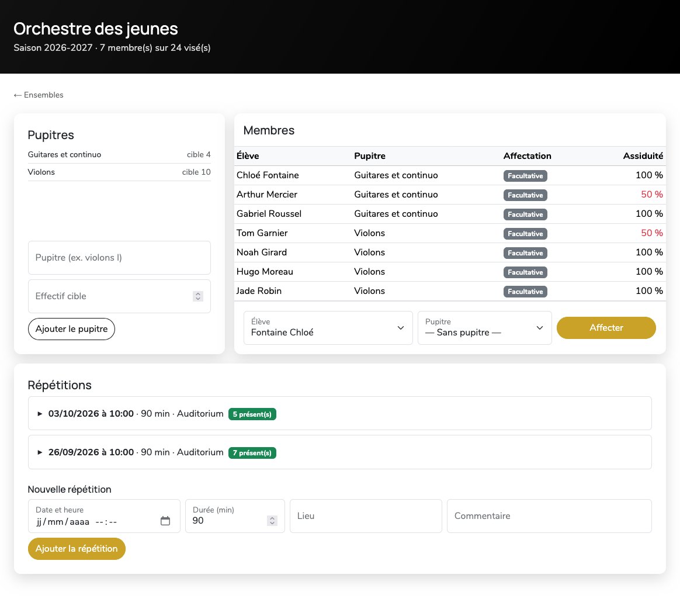Click the Affectation column header
This screenshot has height=616, width=680.
[x=527, y=156]
